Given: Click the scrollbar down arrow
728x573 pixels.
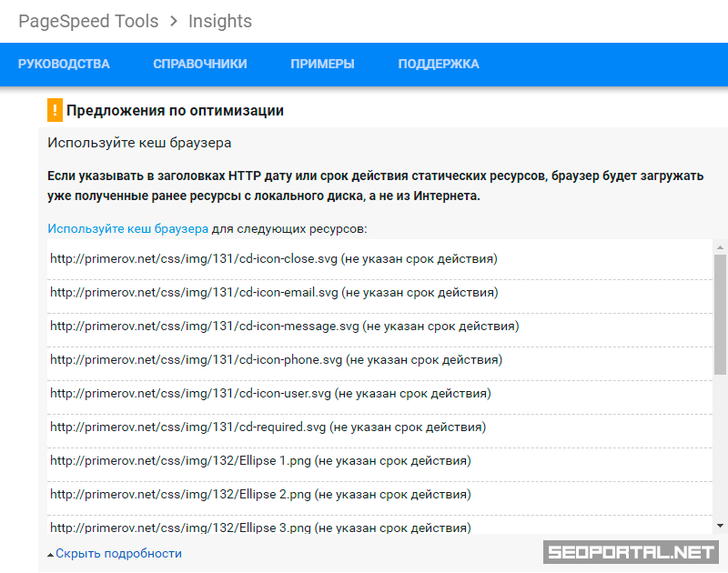Looking at the screenshot, I should (x=720, y=526).
